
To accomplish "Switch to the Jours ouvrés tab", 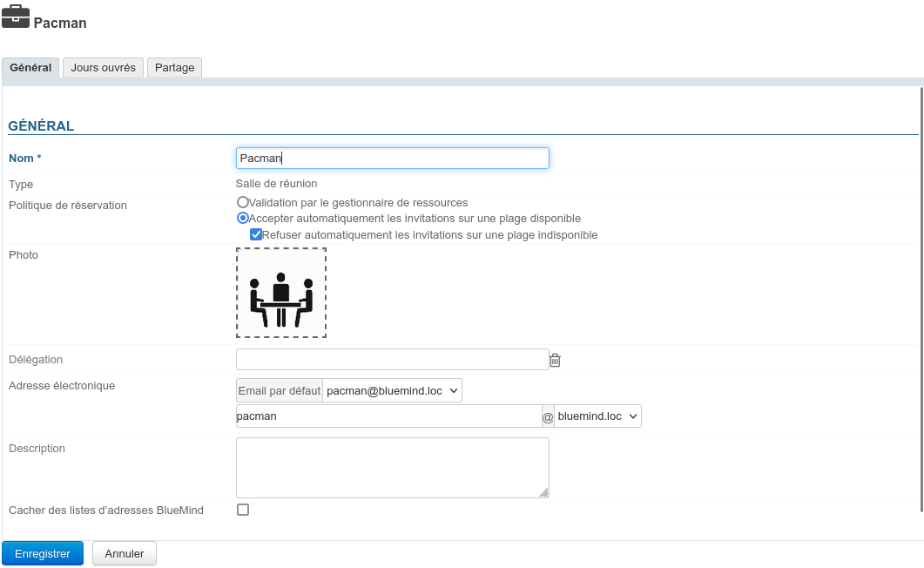I will point(103,68).
